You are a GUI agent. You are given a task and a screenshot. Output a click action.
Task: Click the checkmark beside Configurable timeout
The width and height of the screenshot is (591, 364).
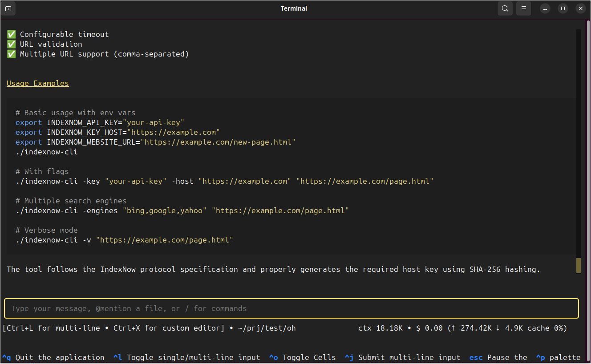11,34
